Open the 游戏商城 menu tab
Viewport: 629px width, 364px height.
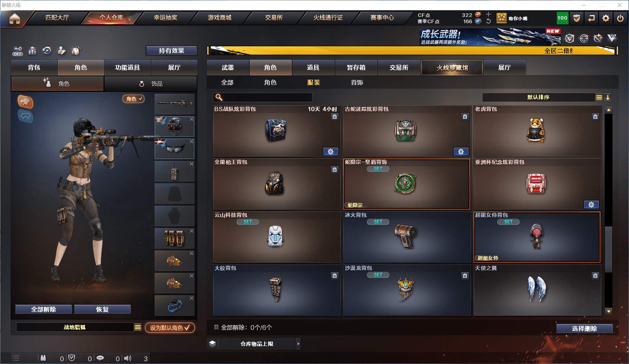tap(219, 18)
